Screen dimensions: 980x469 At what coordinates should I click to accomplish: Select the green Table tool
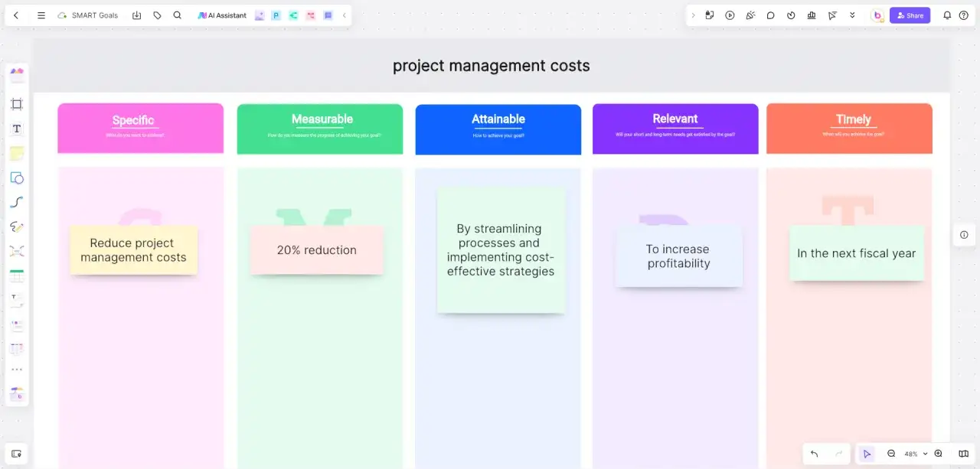[17, 275]
